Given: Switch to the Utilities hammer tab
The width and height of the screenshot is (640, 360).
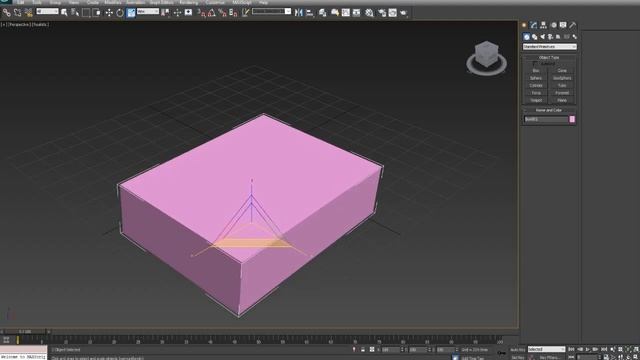Looking at the screenshot, I should 573,25.
